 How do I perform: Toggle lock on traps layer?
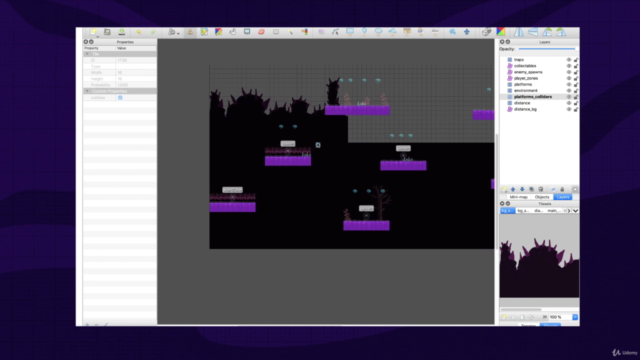coord(576,60)
